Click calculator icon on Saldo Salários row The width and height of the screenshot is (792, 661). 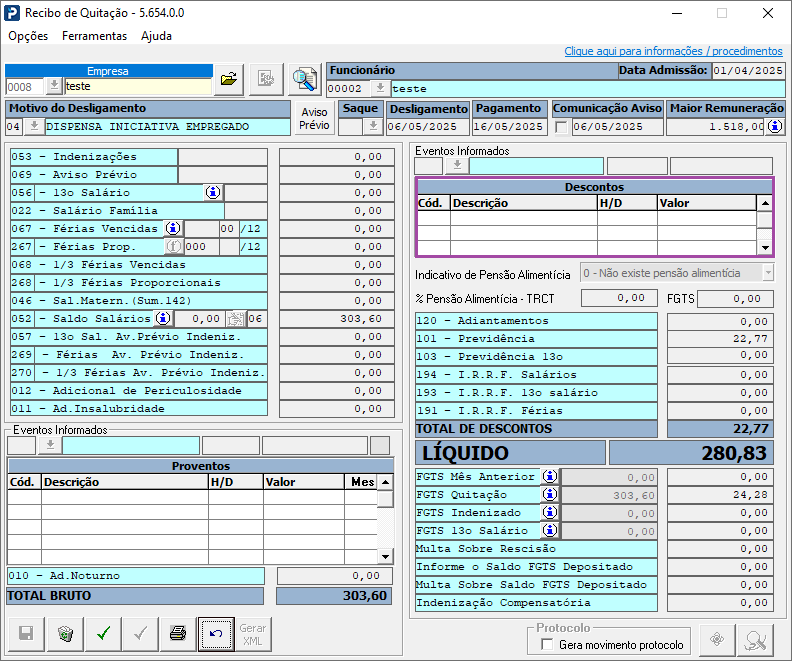tap(235, 319)
